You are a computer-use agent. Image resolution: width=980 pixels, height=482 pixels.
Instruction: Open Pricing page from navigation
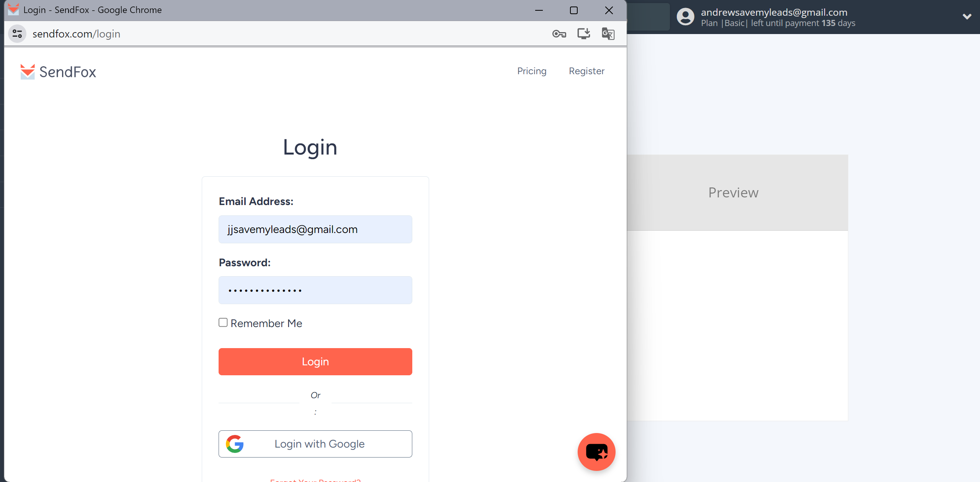click(x=531, y=70)
